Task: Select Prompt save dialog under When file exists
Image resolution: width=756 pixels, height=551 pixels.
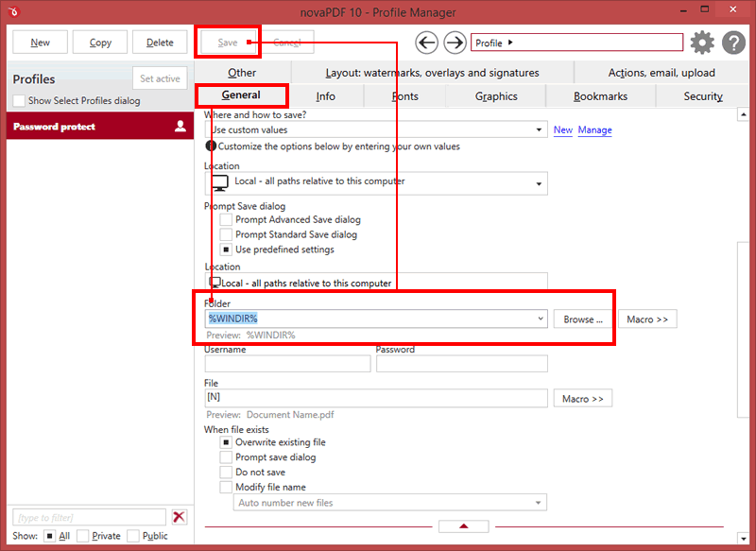Action: point(226,457)
